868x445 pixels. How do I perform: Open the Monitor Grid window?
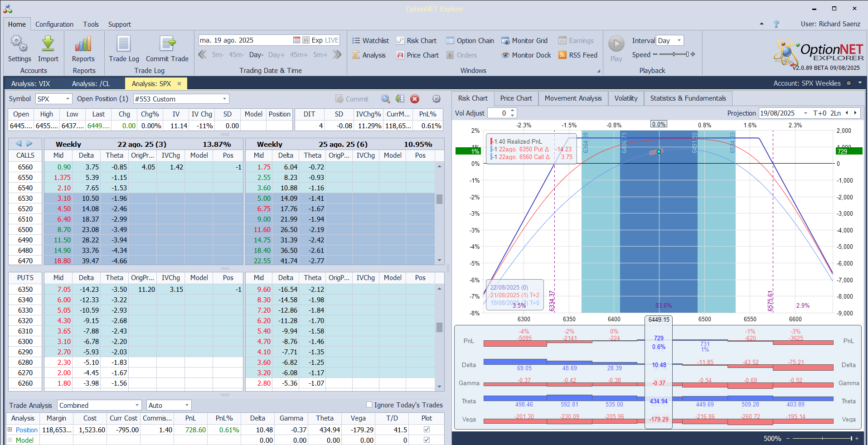tap(524, 41)
